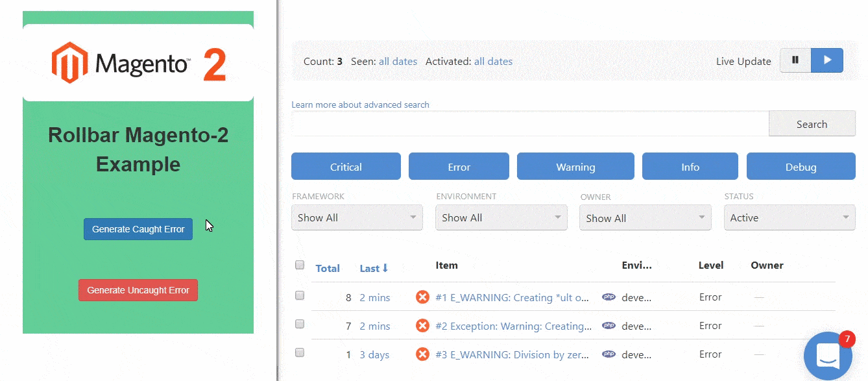Filter by Debug level
This screenshot has width=868, height=381.
tap(801, 166)
